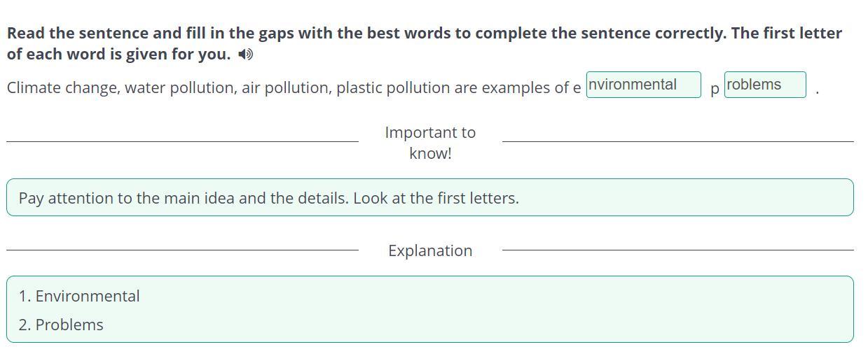Viewport: 868px width, 361px height.
Task: Select the 'Important to know!' heading
Action: [x=430, y=143]
